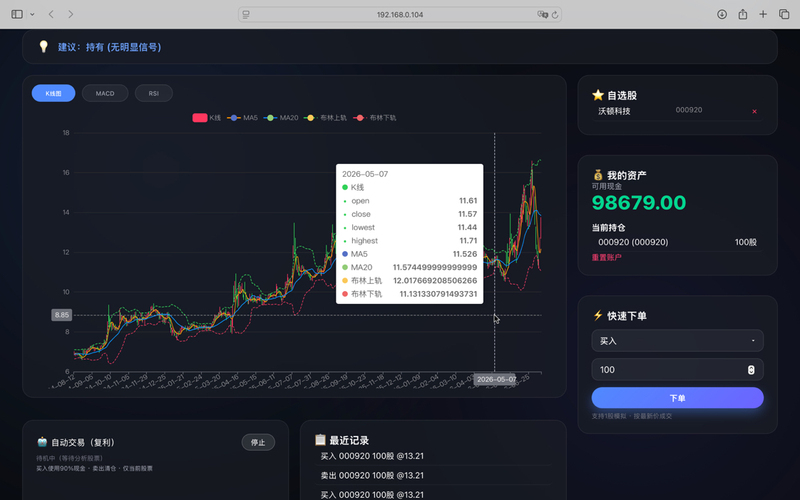
Task: Click the 重置账户 reset account link
Action: point(607,258)
